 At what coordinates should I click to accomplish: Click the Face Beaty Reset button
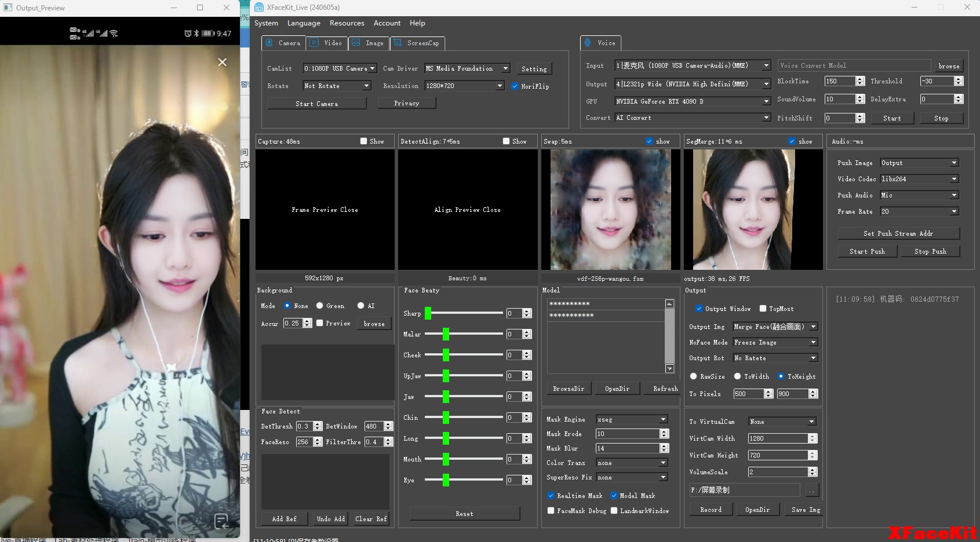point(465,514)
